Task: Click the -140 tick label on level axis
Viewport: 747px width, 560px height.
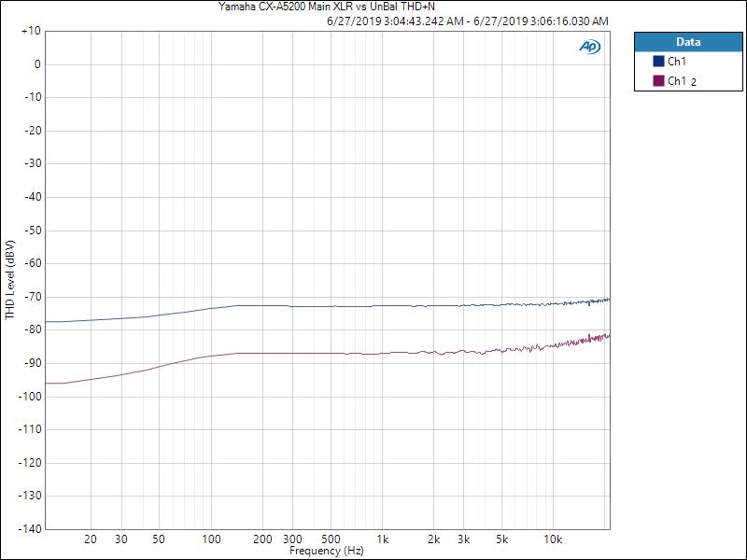Action: [28, 529]
